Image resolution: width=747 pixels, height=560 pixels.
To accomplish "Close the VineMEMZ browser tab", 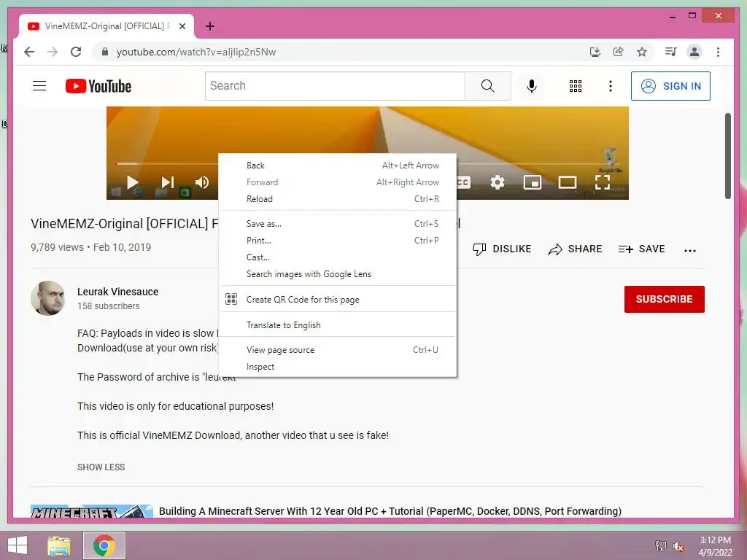I will [x=182, y=27].
